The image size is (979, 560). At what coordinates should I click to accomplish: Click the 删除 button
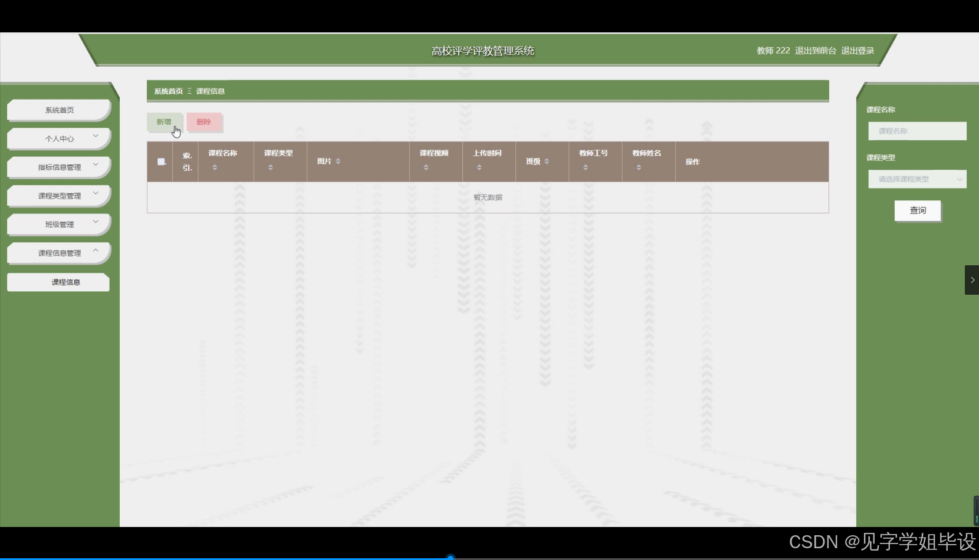tap(204, 122)
